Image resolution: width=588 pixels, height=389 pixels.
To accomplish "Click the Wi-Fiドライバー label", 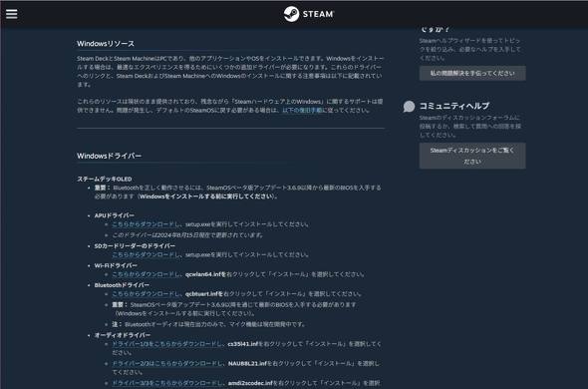I will click(116, 265).
